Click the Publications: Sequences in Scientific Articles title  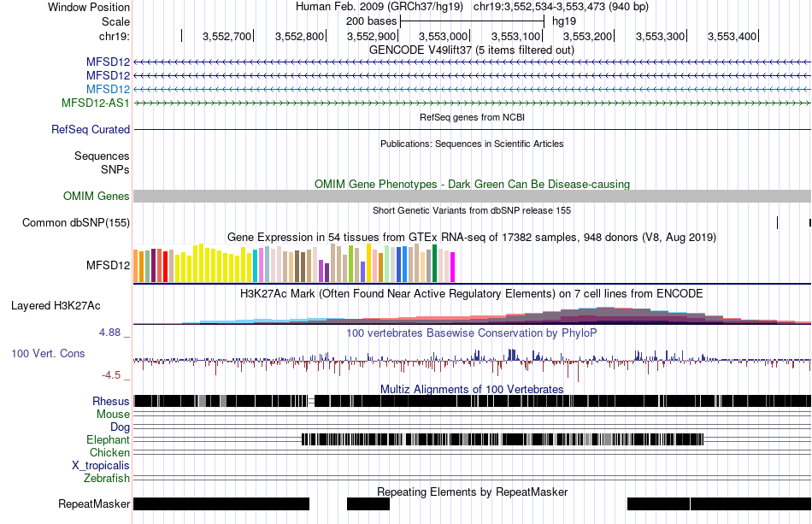click(x=472, y=144)
